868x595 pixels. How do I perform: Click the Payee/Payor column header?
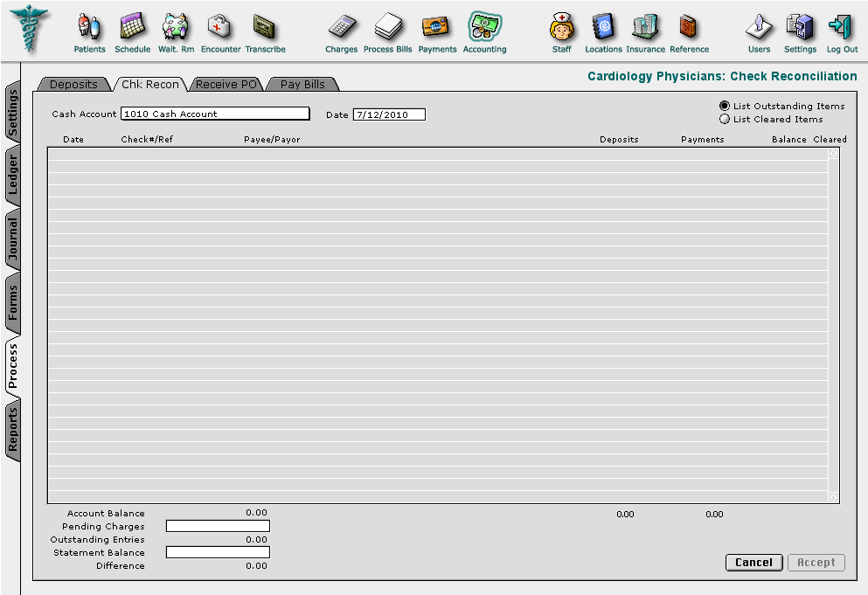(272, 140)
